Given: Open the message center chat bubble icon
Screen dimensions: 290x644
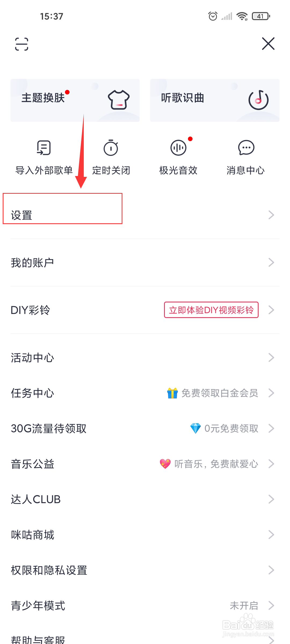Looking at the screenshot, I should coord(246,148).
